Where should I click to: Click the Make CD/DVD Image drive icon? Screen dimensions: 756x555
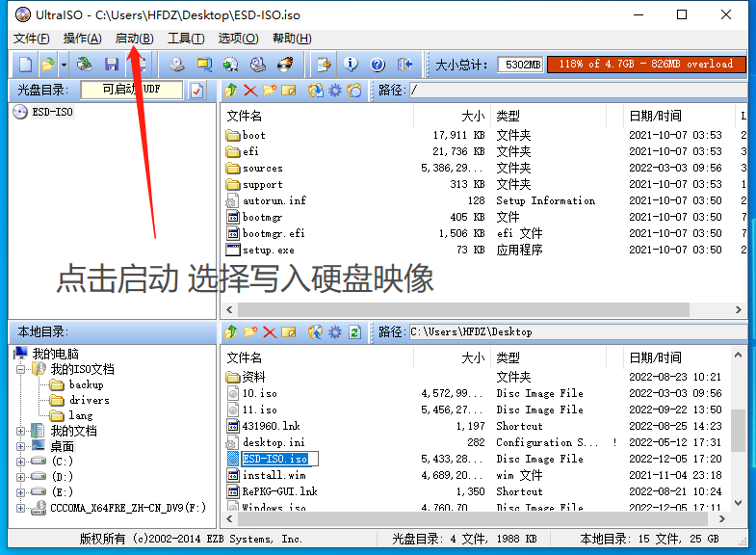point(177,65)
